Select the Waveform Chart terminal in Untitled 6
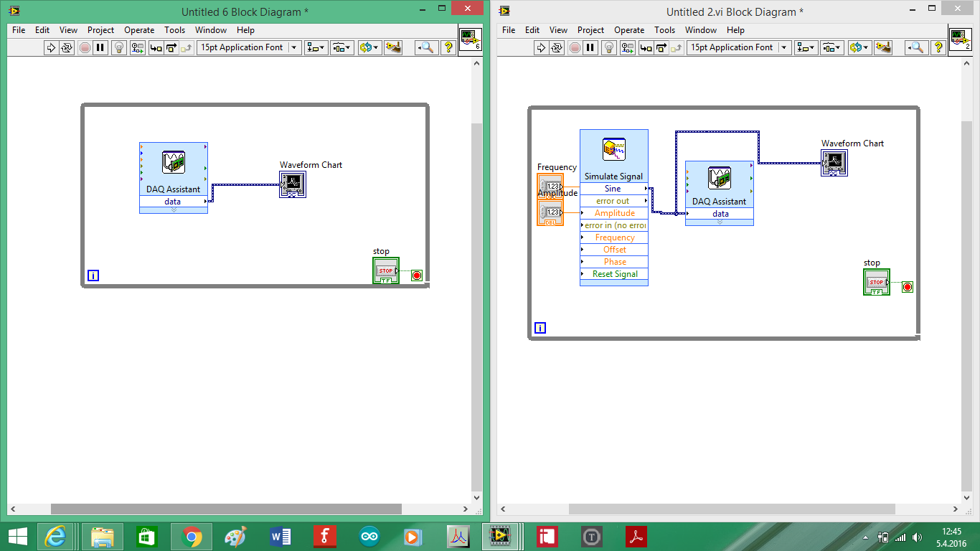The image size is (980, 551). click(293, 185)
